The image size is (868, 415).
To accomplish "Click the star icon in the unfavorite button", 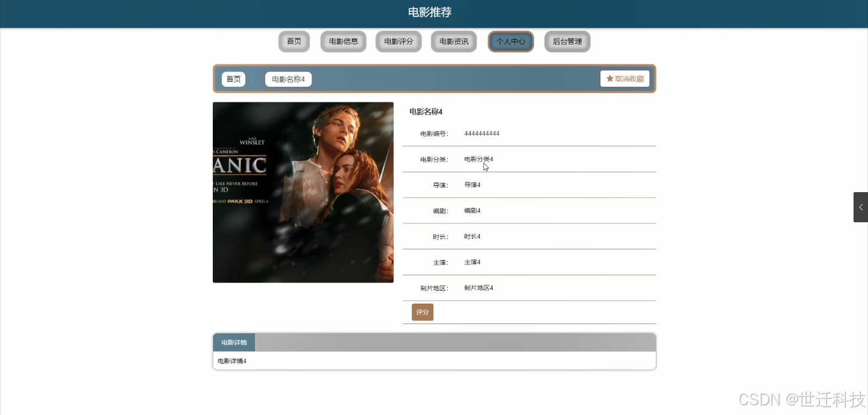I will point(608,78).
